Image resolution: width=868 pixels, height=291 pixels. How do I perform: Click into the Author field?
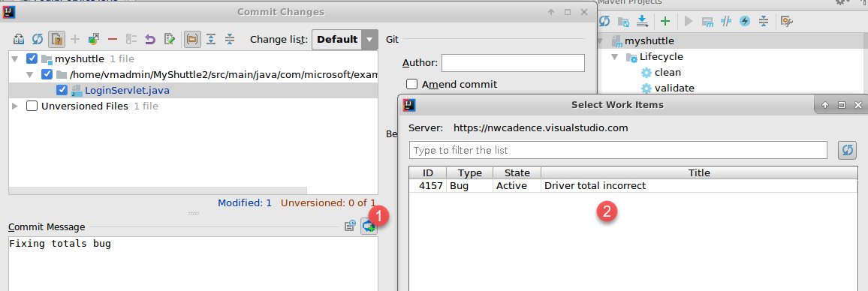513,63
